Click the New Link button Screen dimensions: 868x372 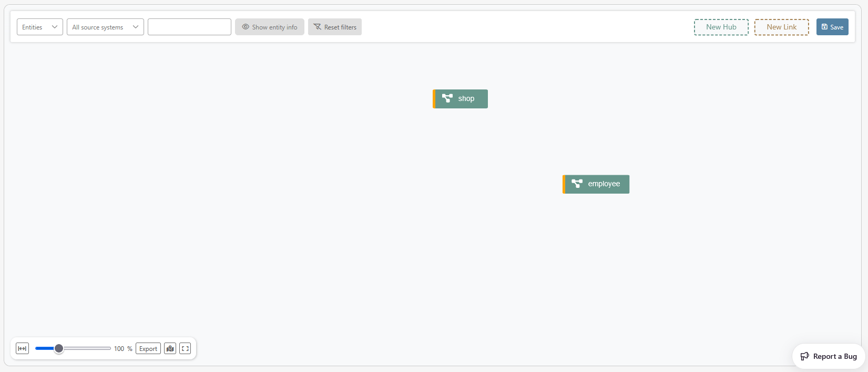pyautogui.click(x=781, y=27)
